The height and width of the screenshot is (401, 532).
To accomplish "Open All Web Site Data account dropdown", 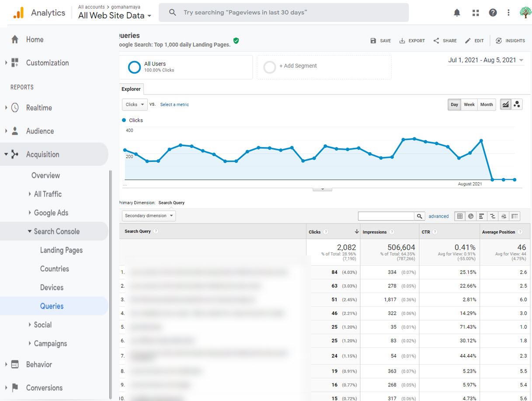I will pos(115,15).
